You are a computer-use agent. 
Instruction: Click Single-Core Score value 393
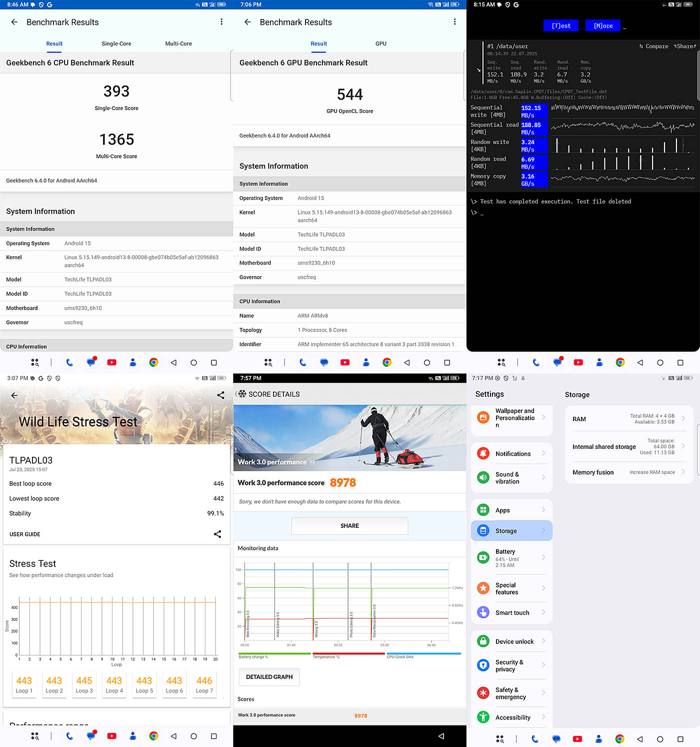116,91
